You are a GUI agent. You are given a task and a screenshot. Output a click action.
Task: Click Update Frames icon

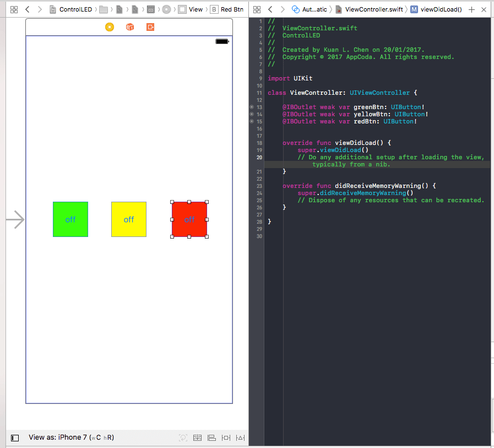(183, 438)
